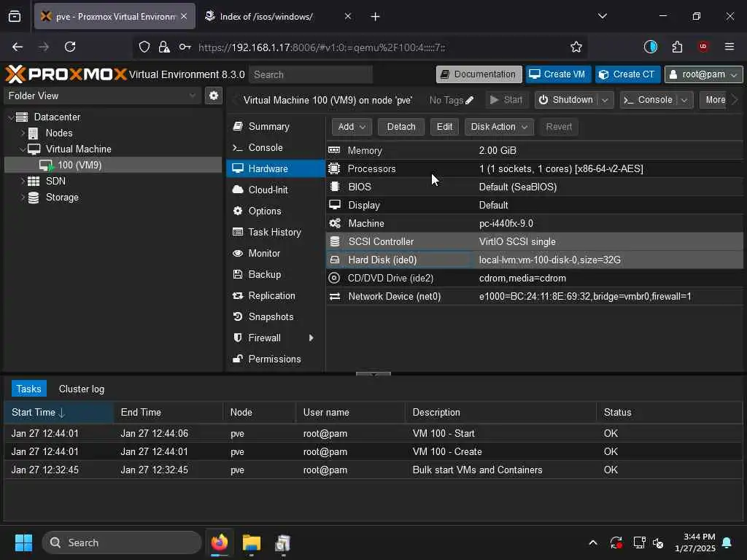Click the gear settings icon beside Folder View
The width and height of the screenshot is (747, 560).
(x=214, y=96)
